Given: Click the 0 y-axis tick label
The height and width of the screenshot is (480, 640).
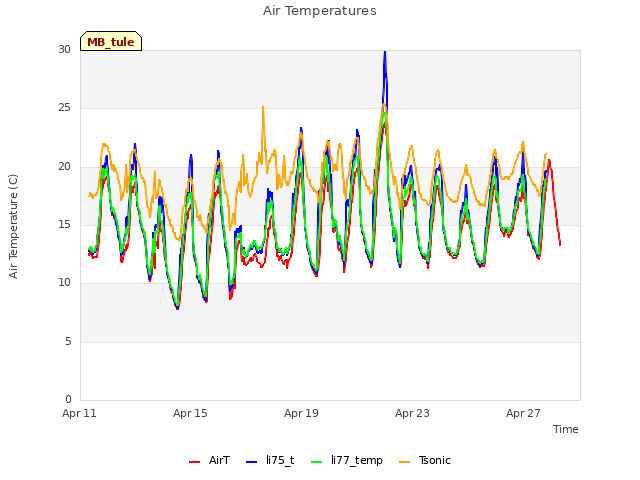Looking at the screenshot, I should pyautogui.click(x=68, y=399).
